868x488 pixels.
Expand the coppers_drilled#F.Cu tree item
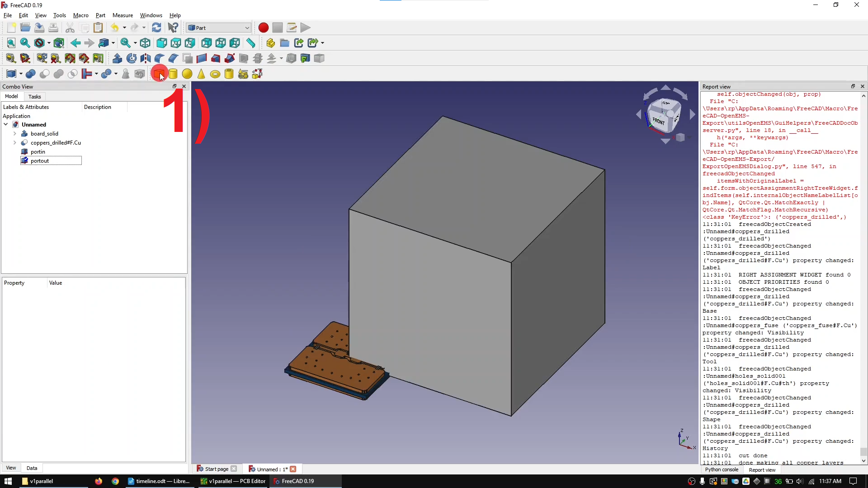(x=14, y=142)
